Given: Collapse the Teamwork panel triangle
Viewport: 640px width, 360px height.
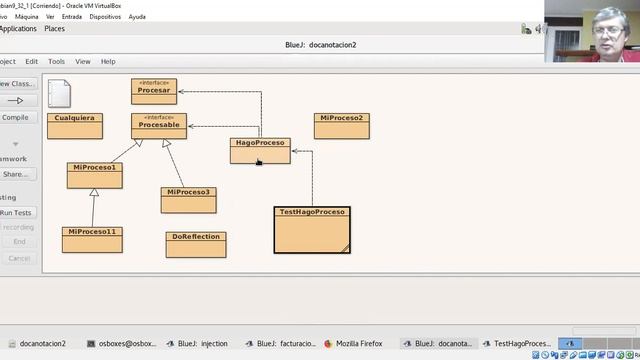Looking at the screenshot, I should [x=16, y=144].
